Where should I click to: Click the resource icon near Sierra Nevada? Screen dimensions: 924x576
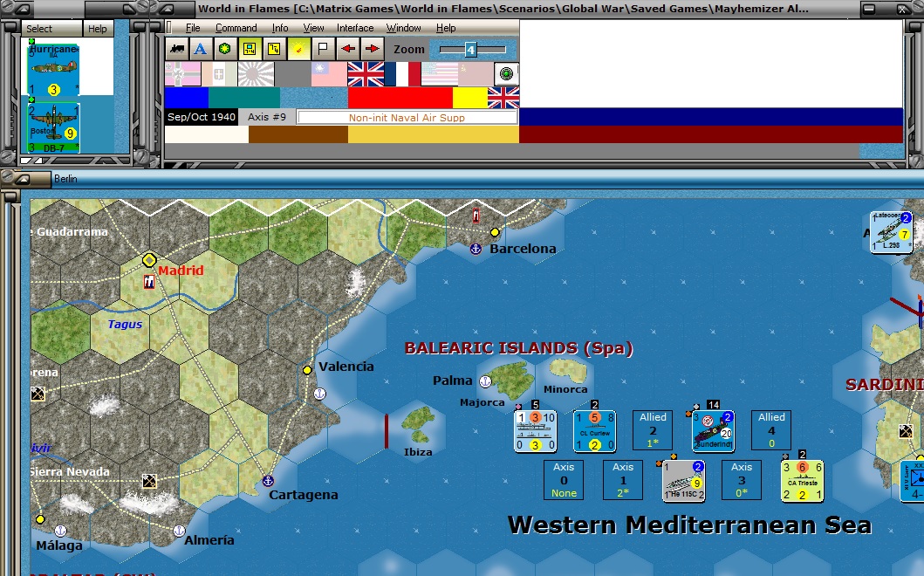(x=150, y=481)
